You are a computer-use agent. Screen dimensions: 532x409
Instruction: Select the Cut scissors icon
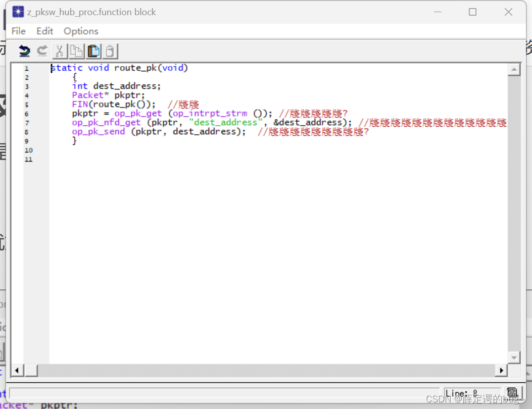[x=59, y=50]
